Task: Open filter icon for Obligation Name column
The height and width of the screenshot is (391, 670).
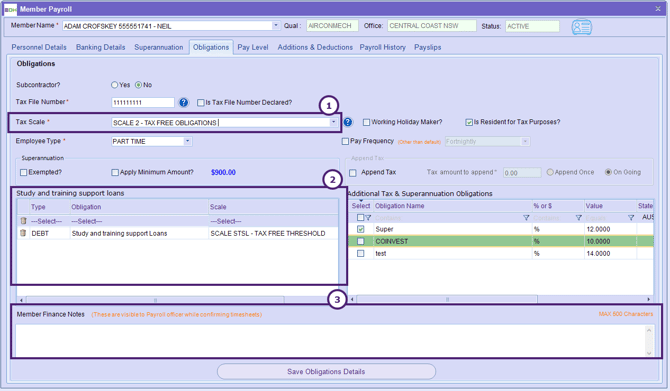Action: coord(526,218)
